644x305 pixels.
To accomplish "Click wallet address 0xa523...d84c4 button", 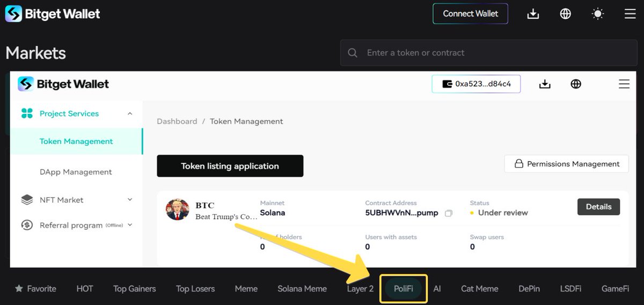I will 476,84.
